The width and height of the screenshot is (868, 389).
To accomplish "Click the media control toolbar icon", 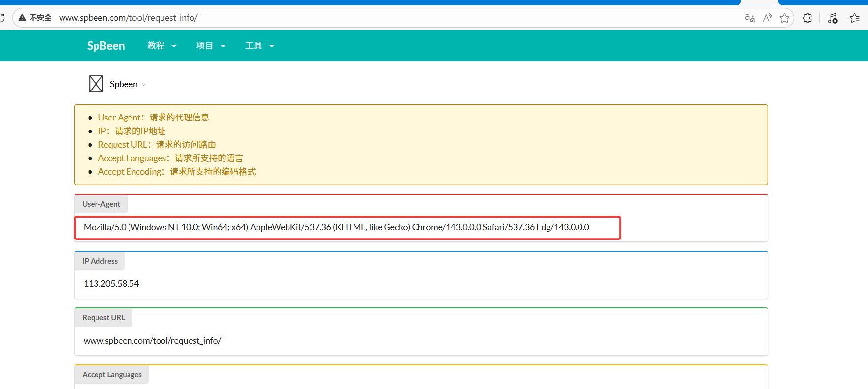I will click(x=833, y=18).
